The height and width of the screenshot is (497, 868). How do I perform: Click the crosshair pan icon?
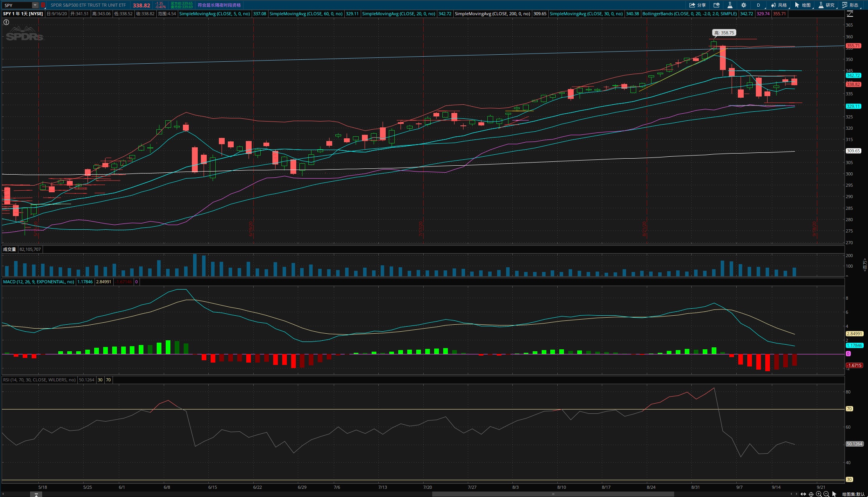811,494
